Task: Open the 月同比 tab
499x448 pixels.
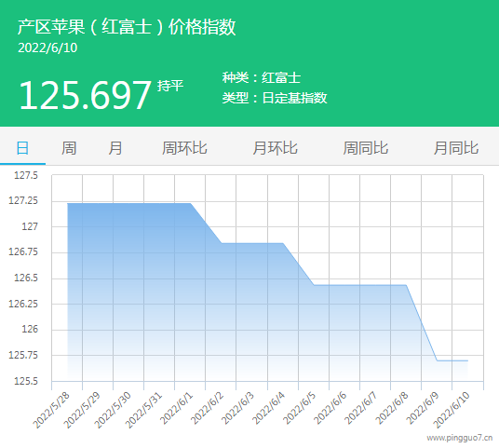Action: tap(456, 148)
